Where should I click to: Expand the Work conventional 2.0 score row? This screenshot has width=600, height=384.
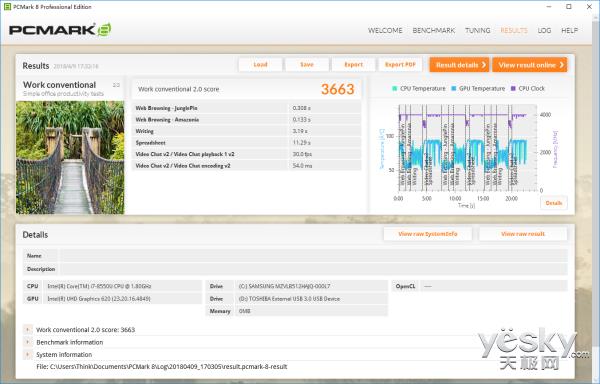(28, 329)
